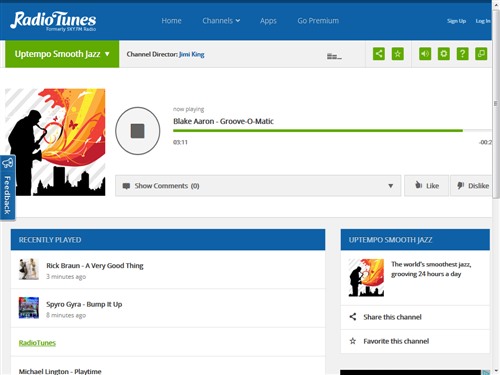The width and height of the screenshot is (500, 375).
Task: Click the audio bitrate bars icon
Action: (334, 56)
